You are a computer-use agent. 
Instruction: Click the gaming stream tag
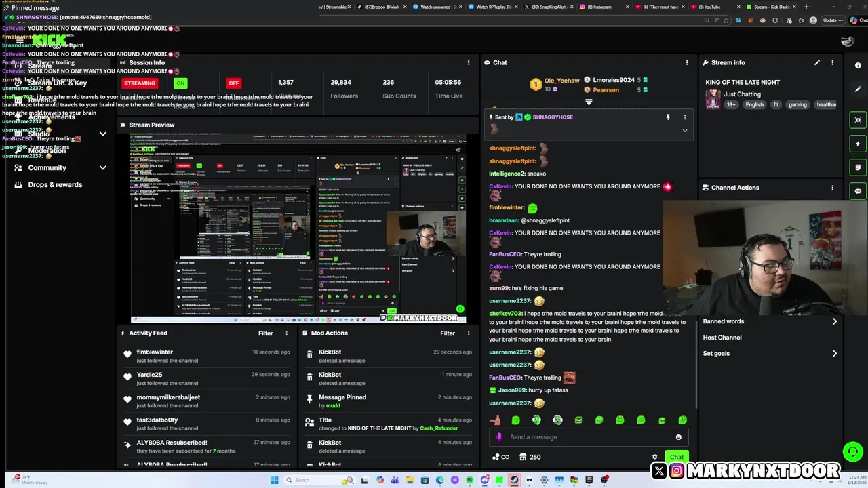pos(797,105)
